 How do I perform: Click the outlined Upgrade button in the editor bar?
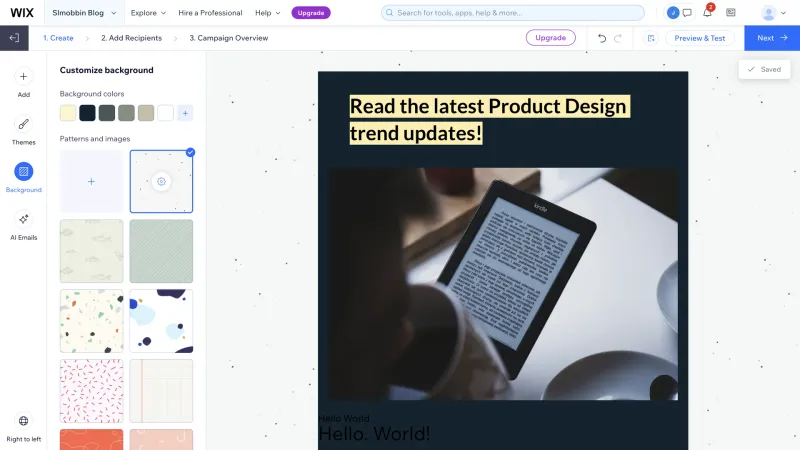point(551,38)
